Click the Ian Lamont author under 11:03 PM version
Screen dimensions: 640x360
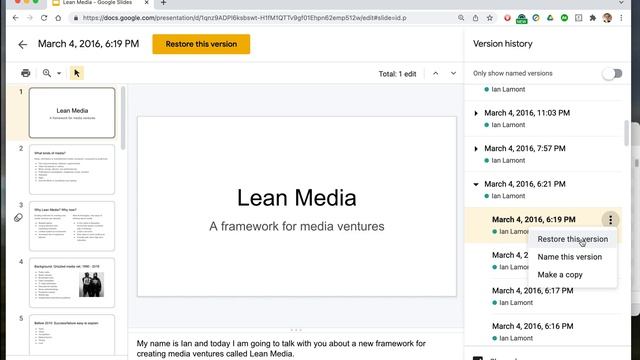pyautogui.click(x=508, y=125)
